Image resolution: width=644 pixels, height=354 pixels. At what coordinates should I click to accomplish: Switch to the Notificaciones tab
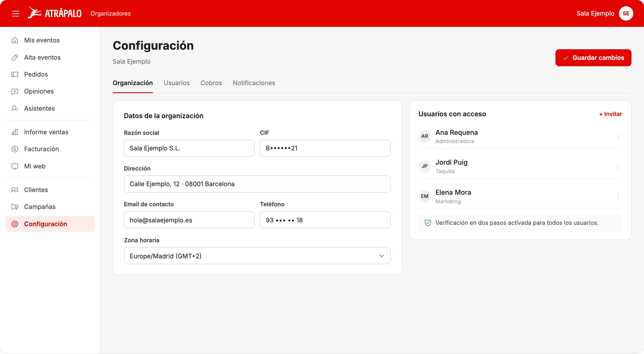[254, 83]
